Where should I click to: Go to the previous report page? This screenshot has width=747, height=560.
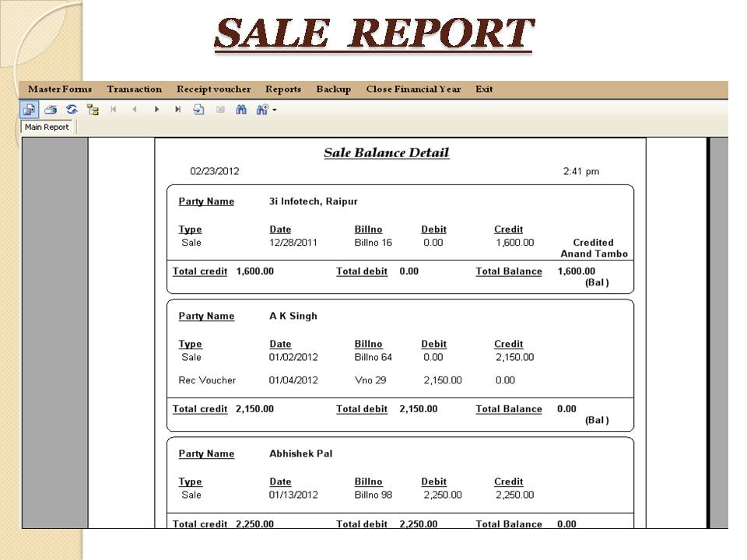point(135,110)
